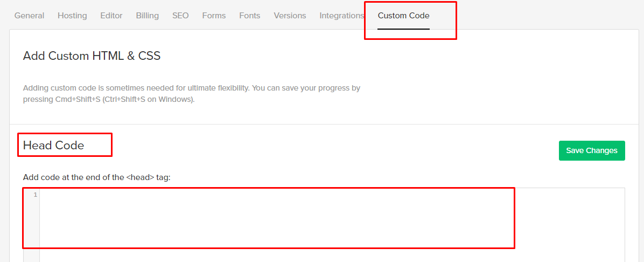
Task: Switch to the Hosting tab
Action: tap(72, 16)
